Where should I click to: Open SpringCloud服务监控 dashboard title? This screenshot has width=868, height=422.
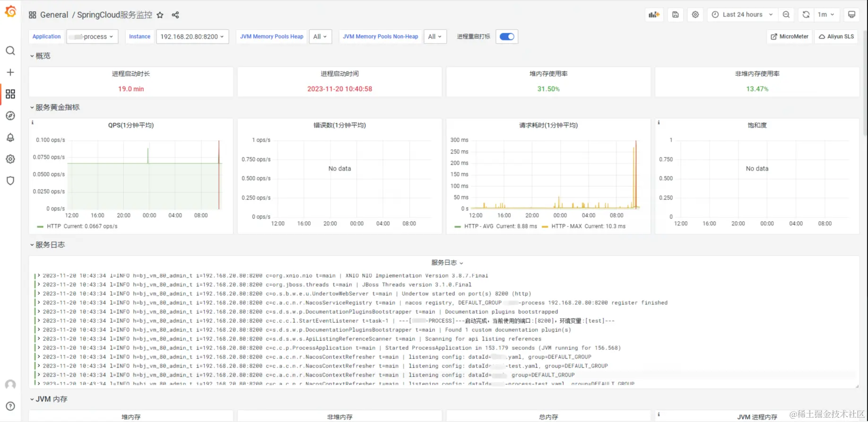114,15
